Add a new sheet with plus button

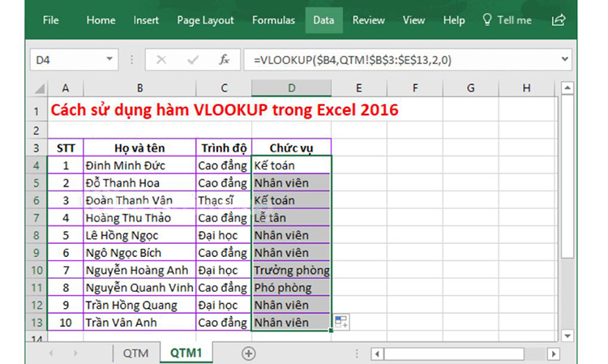(249, 353)
